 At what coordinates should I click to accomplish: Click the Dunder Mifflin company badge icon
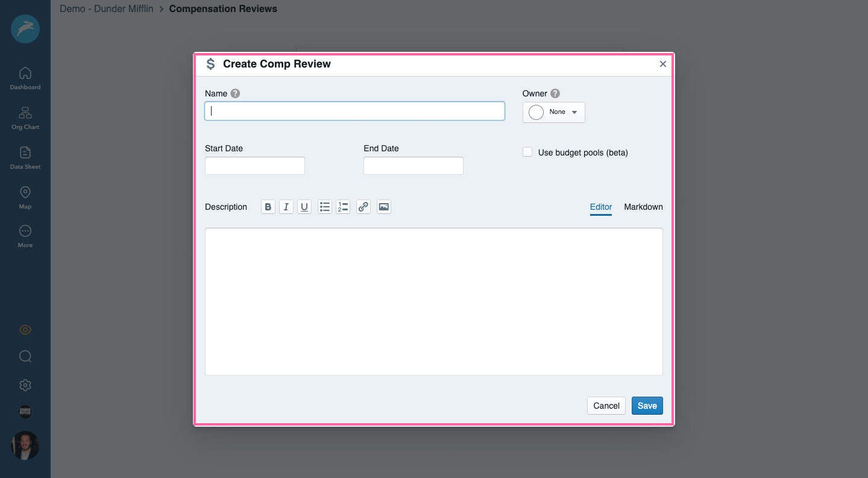pos(25,412)
